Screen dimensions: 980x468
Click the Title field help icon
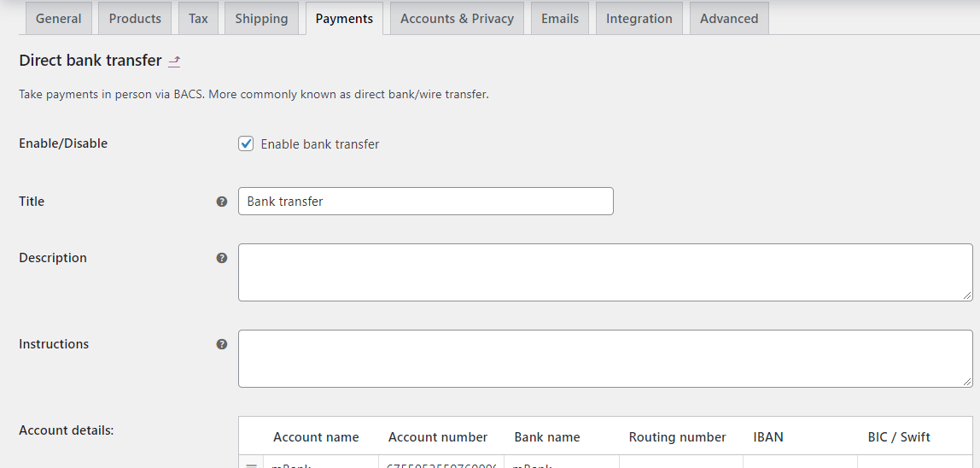click(x=222, y=202)
